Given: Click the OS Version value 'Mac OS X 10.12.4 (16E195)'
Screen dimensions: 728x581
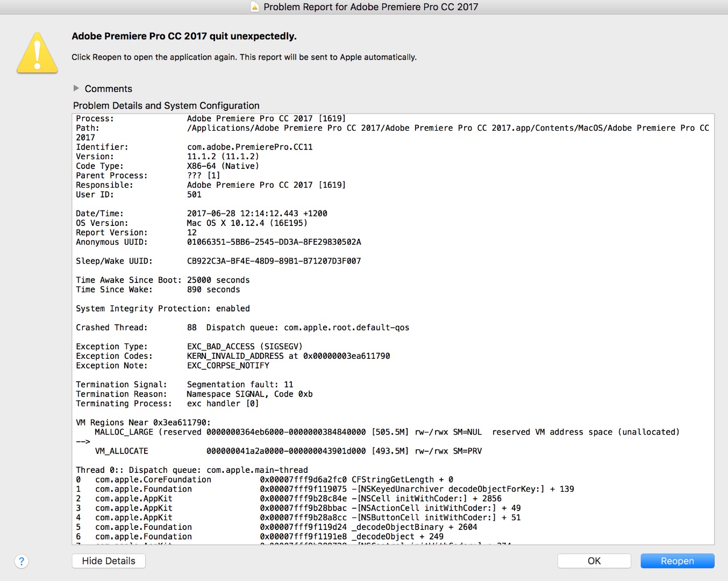Looking at the screenshot, I should tap(247, 223).
